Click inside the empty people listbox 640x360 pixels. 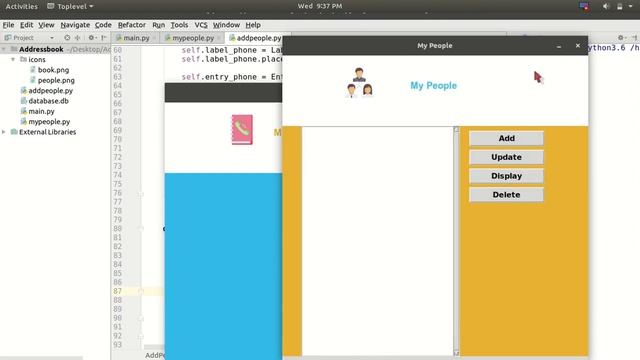[378, 241]
